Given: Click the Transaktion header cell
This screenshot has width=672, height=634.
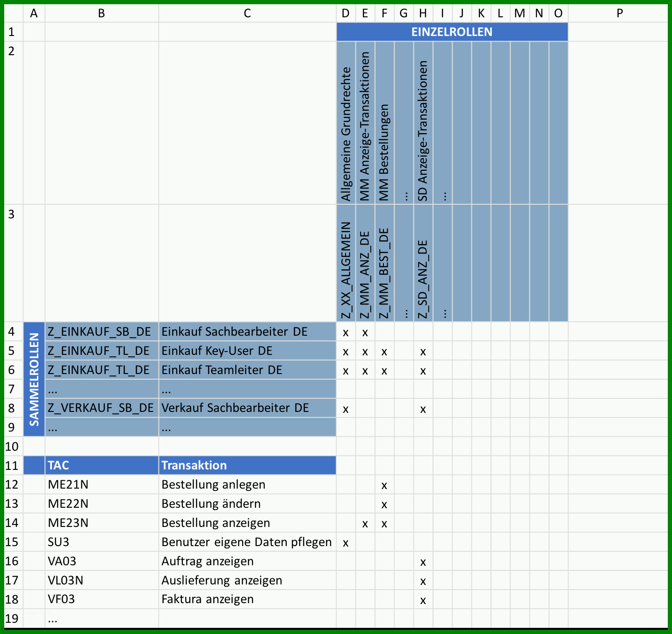Looking at the screenshot, I should (x=247, y=465).
